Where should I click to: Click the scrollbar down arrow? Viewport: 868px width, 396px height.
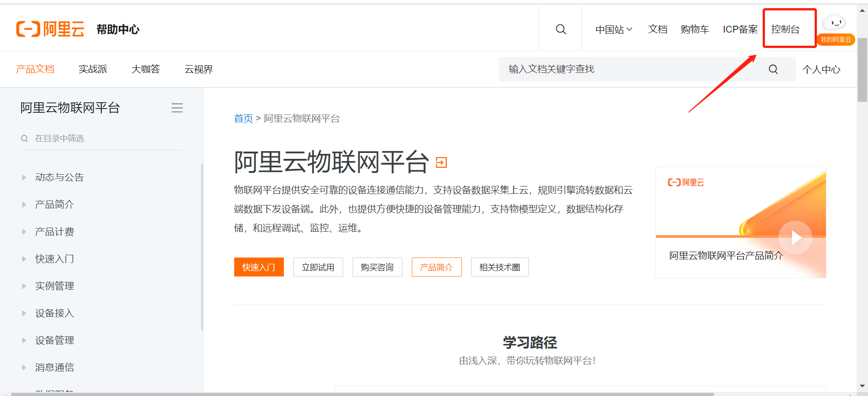coord(862,386)
